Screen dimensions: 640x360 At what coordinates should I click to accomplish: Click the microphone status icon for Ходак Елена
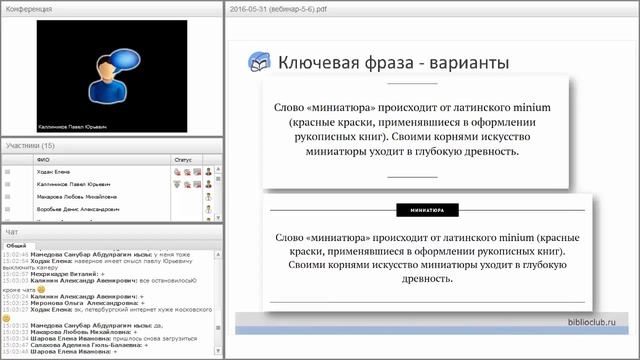[177, 172]
